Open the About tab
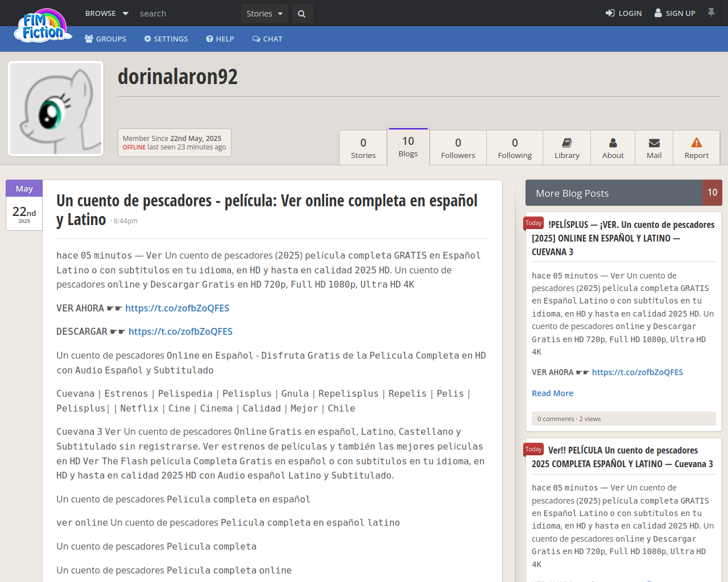This screenshot has width=728, height=582. point(613,148)
